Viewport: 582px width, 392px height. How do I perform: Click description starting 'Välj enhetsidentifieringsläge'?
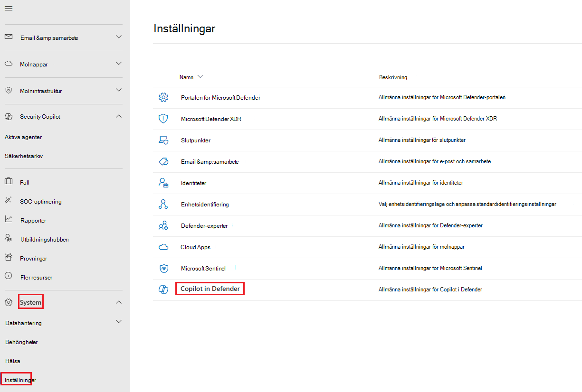[x=468, y=204]
